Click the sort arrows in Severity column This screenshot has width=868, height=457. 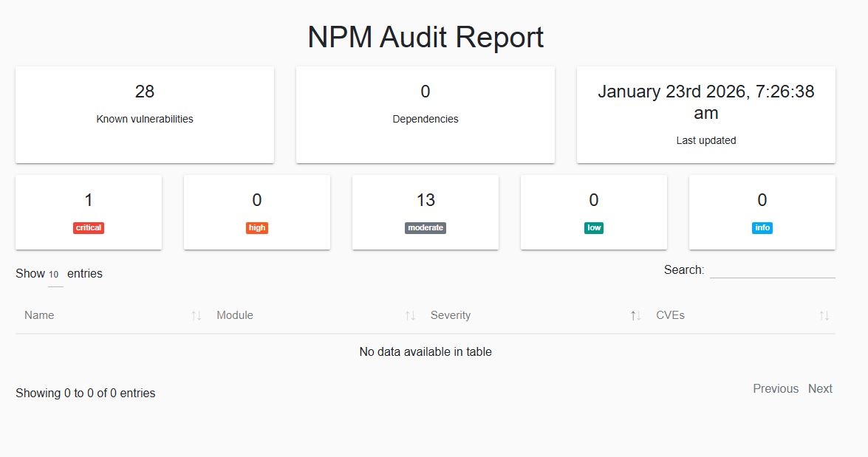coord(635,316)
